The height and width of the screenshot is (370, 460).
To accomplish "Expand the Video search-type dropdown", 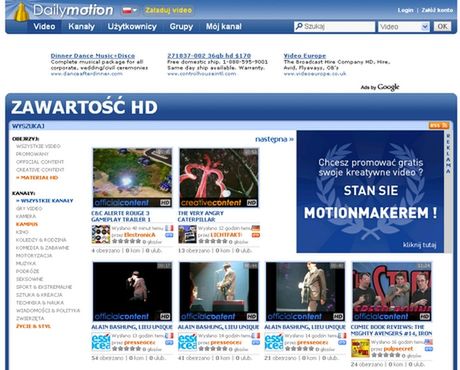I will pos(404,27).
